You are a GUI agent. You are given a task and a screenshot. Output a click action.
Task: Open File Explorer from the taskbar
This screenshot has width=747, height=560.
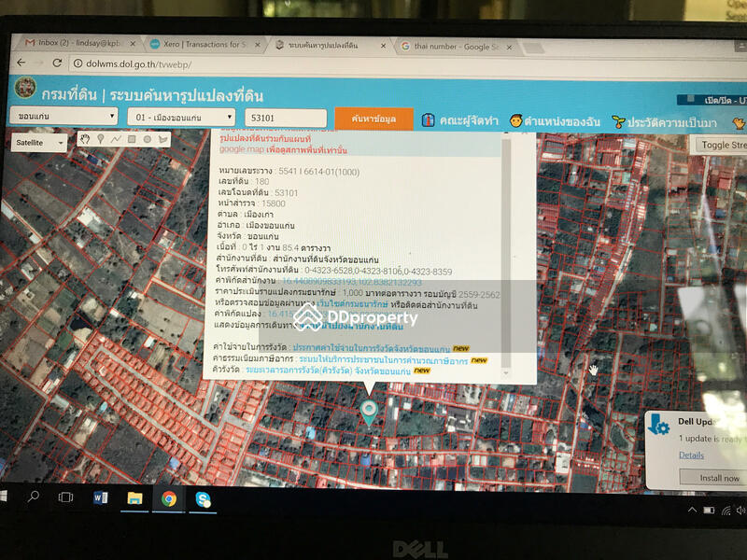point(134,498)
